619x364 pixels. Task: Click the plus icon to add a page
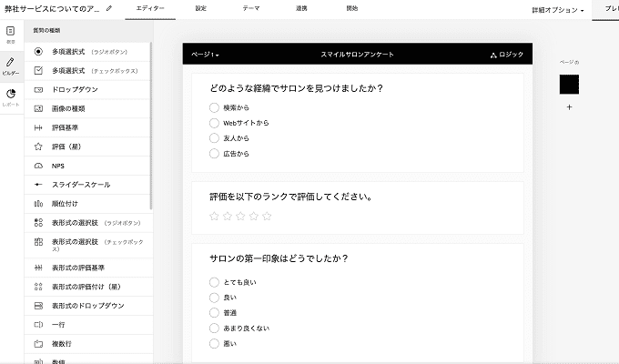(x=569, y=107)
